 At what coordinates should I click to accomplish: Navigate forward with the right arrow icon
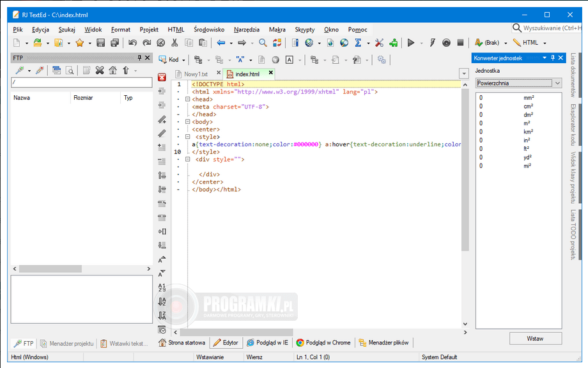242,43
